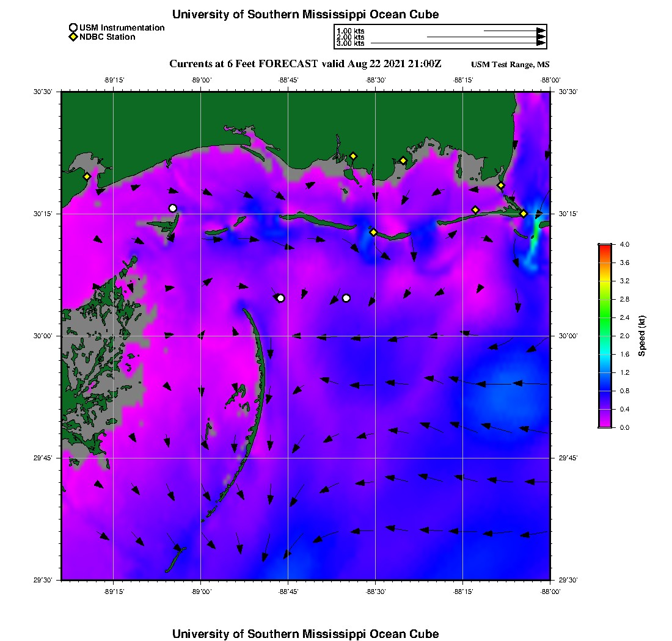This screenshot has height=641, width=672.
Task: Select the northernmost white USM circle marker
Action: coord(173,208)
